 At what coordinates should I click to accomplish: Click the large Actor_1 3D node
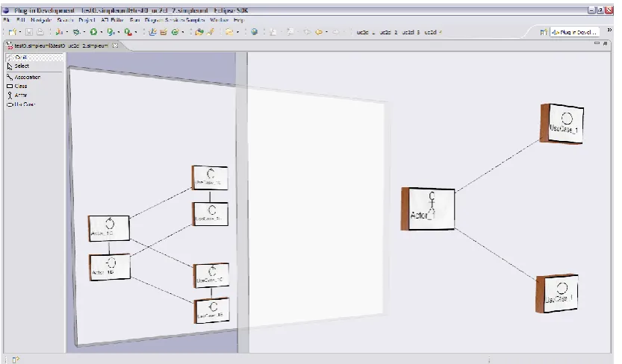428,209
